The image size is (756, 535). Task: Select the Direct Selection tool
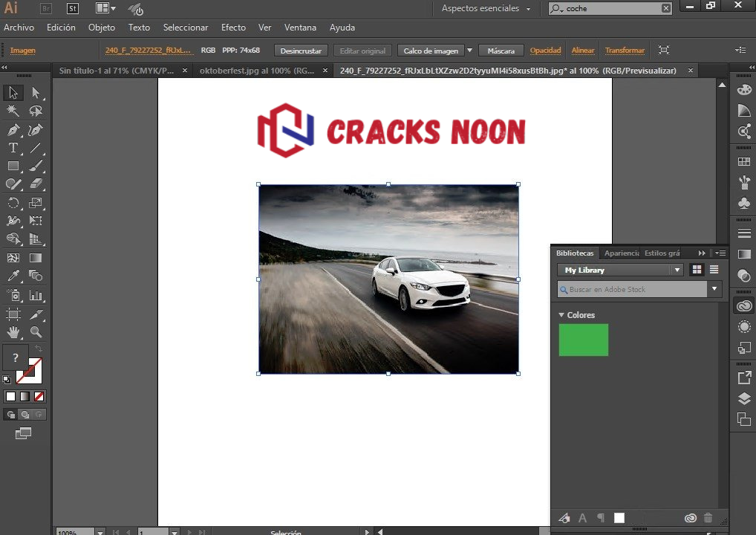35,92
